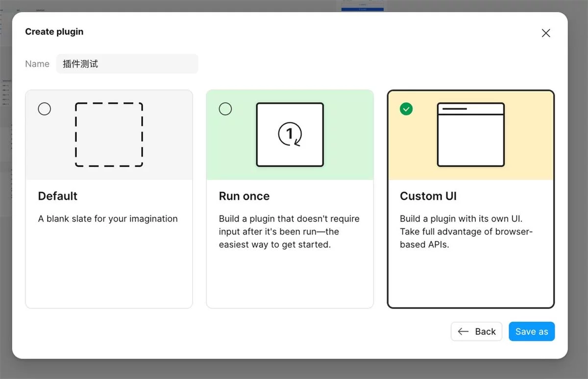Click the Run once circular arrow icon
The width and height of the screenshot is (588, 379).
click(290, 134)
